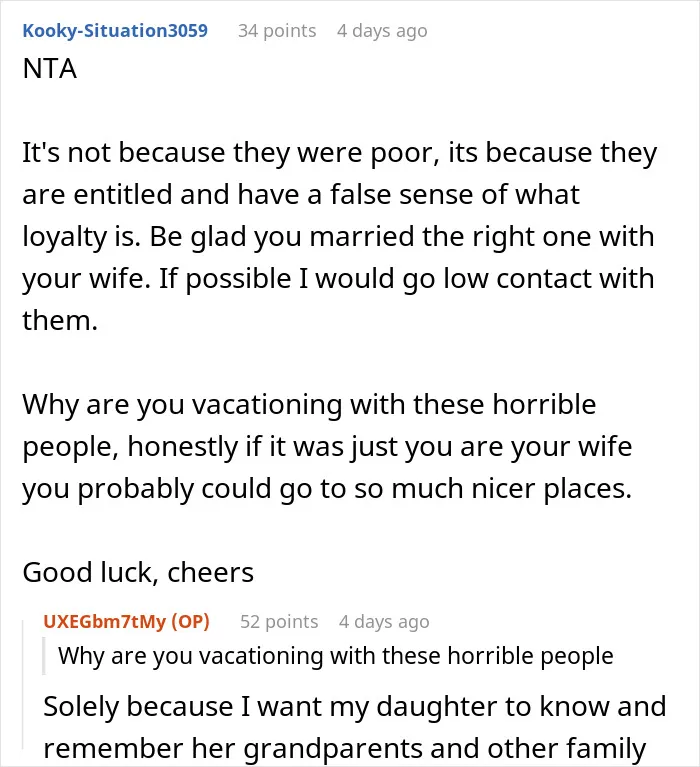Image resolution: width=700 pixels, height=767 pixels.
Task: Click the line 'are entitled and have a false sense'
Action: (301, 195)
